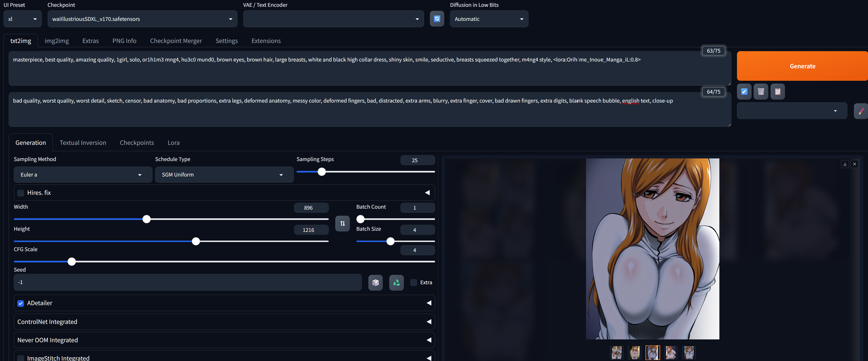
Task: Open the Checkpoint dropdown
Action: point(142,19)
